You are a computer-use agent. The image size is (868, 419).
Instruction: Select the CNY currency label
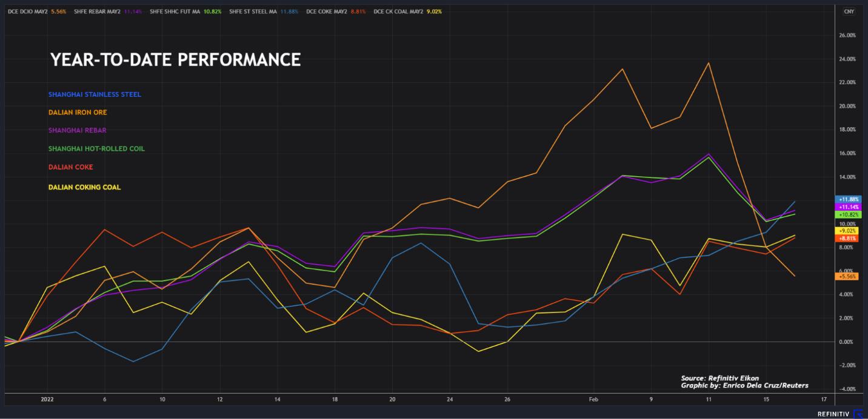click(x=849, y=11)
